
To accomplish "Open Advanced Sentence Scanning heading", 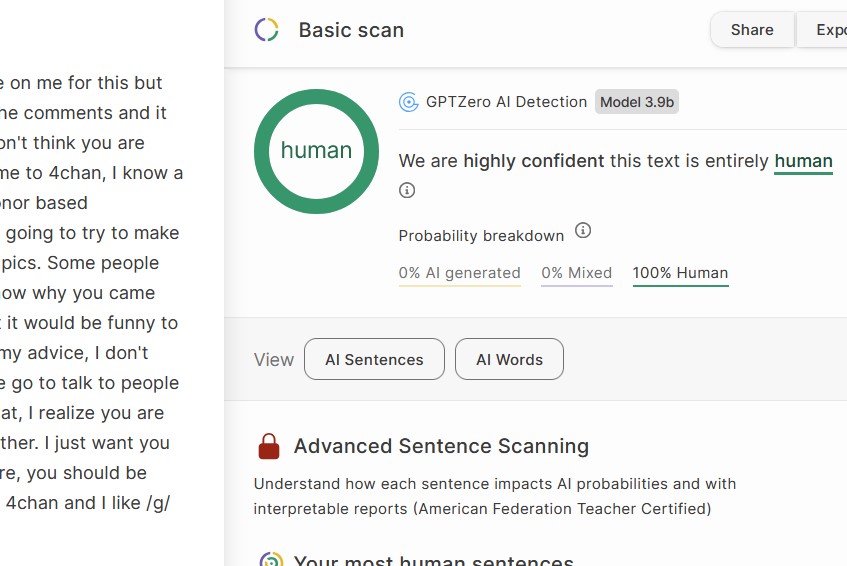I will coord(441,446).
